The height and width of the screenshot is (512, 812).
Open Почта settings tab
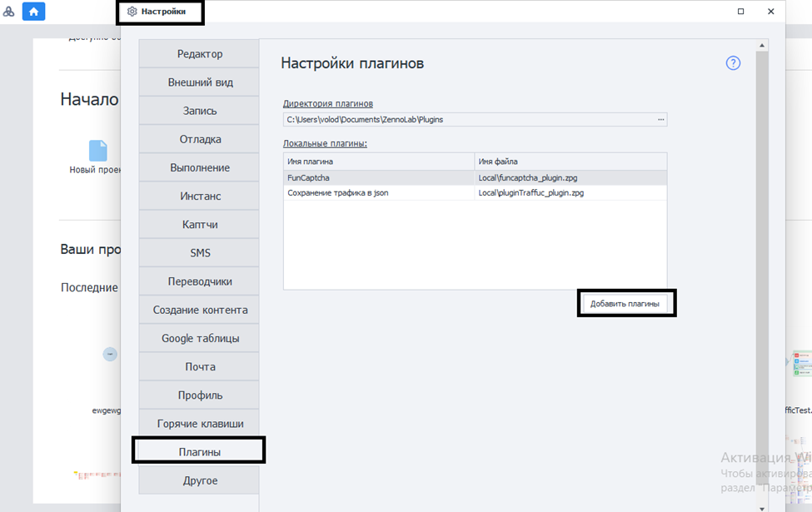coord(199,367)
